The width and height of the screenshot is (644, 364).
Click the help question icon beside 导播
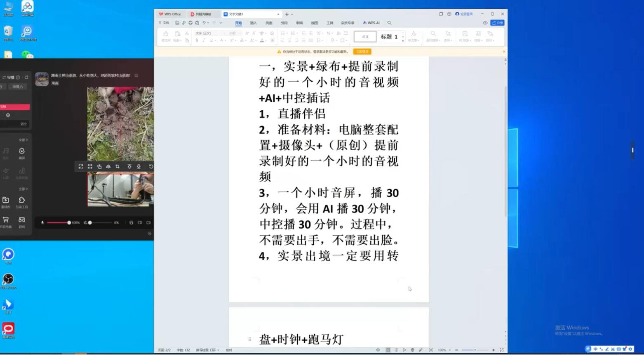tap(18, 77)
